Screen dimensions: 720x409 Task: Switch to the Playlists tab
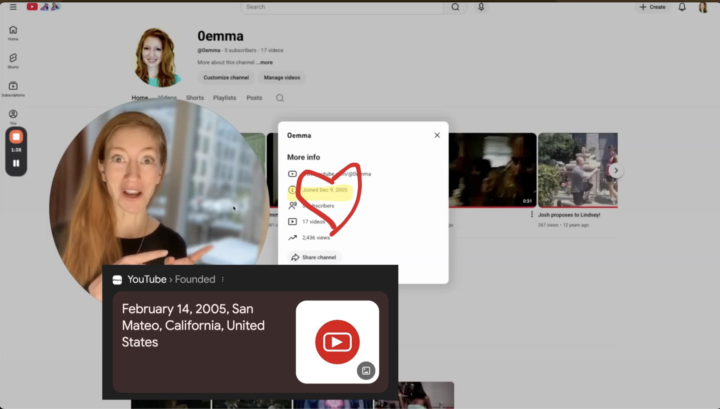coord(224,98)
